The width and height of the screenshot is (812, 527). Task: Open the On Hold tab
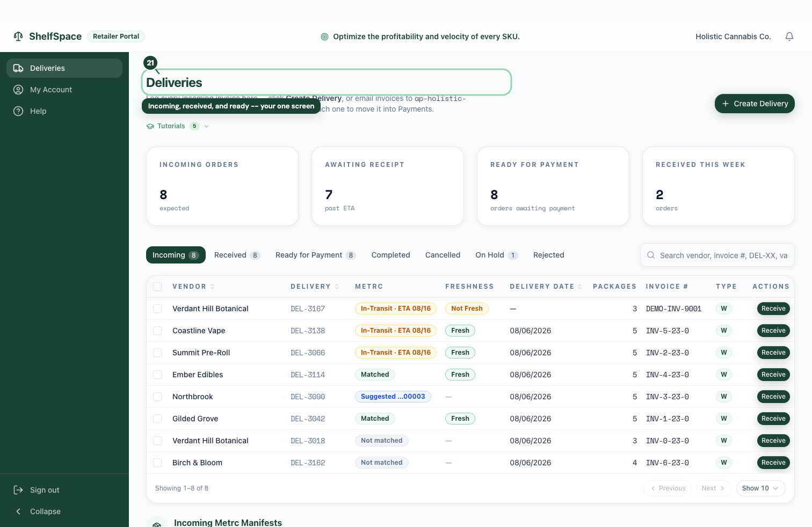[497, 255]
